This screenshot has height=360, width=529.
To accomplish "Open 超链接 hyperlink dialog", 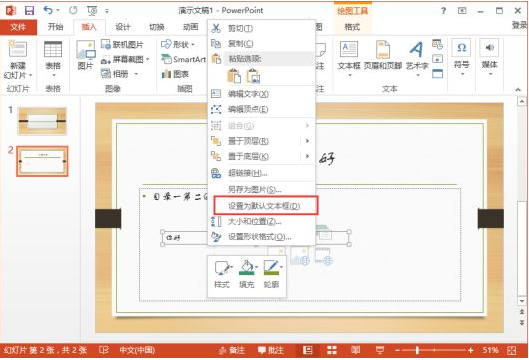I will pyautogui.click(x=261, y=173).
